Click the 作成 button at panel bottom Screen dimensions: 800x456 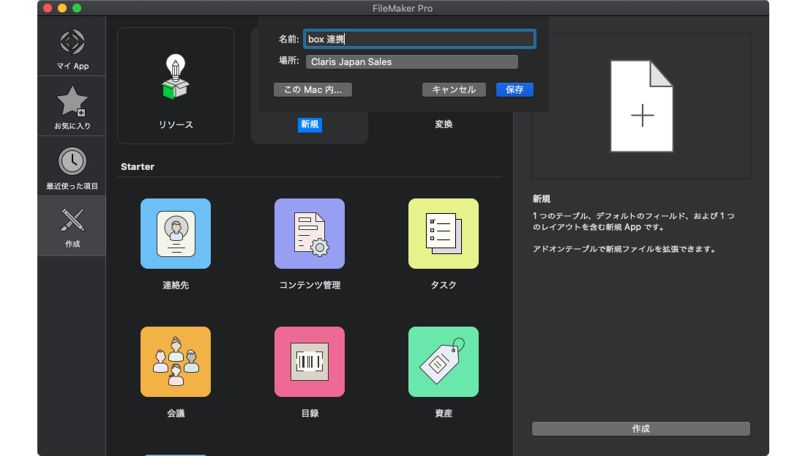point(641,428)
